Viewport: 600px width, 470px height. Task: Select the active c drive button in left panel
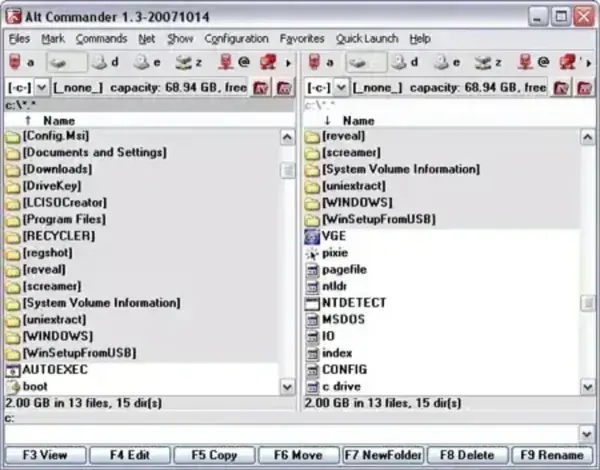click(x=66, y=62)
